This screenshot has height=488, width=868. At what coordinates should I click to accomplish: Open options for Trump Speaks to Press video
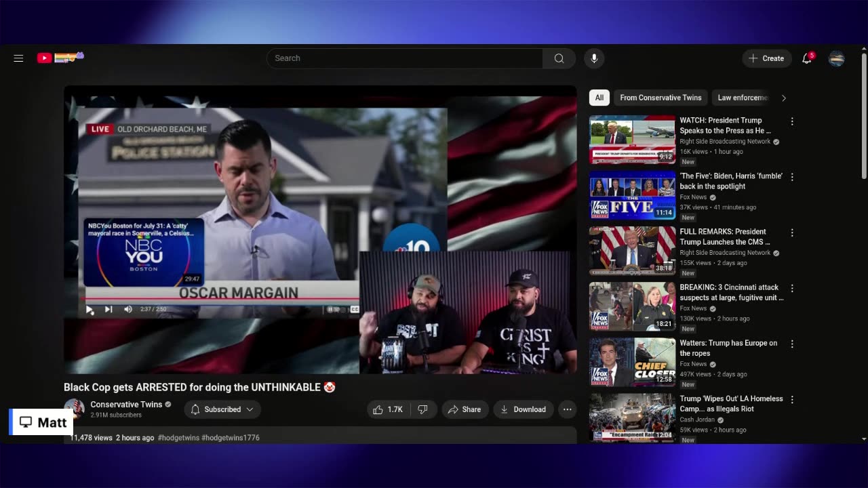[x=792, y=121]
